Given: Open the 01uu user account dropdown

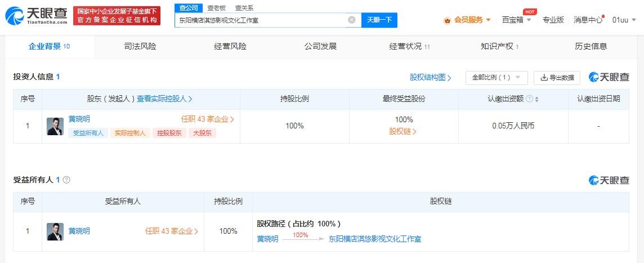Looking at the screenshot, I should click(623, 20).
